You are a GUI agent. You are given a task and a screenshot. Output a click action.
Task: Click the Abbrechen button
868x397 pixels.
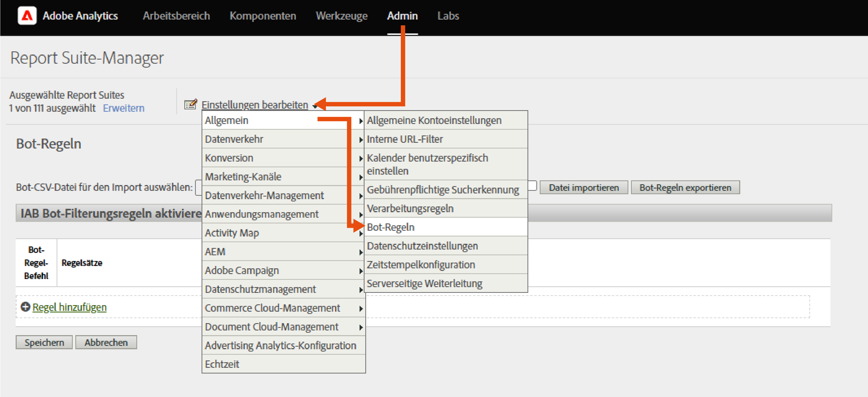click(x=106, y=342)
